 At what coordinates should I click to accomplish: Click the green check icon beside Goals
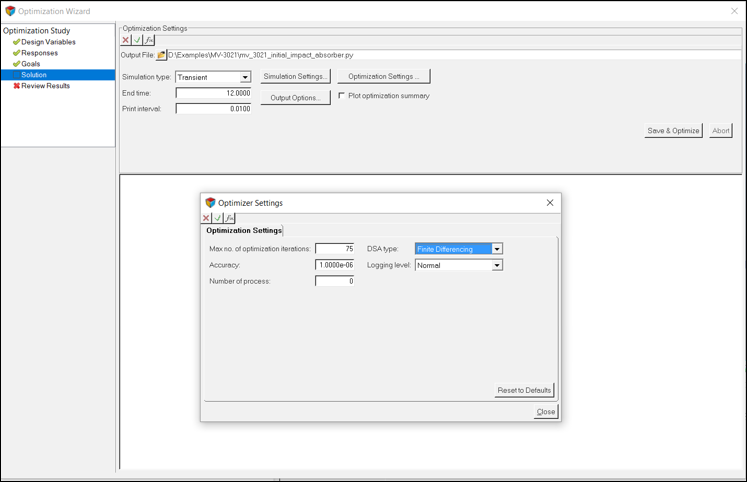(16, 64)
